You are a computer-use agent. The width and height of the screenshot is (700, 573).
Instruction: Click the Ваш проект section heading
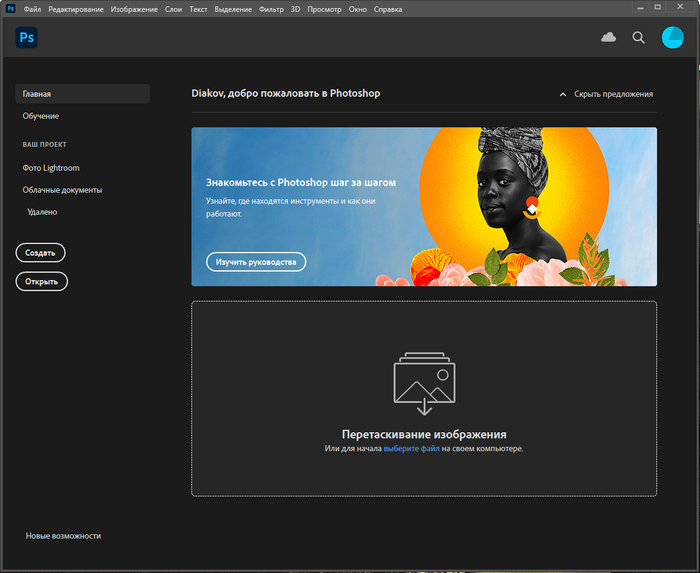point(44,145)
